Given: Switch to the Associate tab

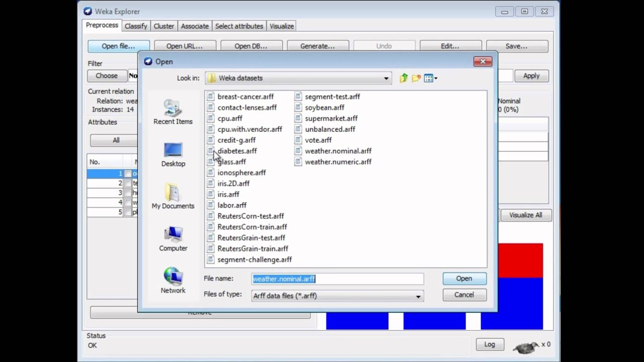Looking at the screenshot, I should click(x=195, y=26).
